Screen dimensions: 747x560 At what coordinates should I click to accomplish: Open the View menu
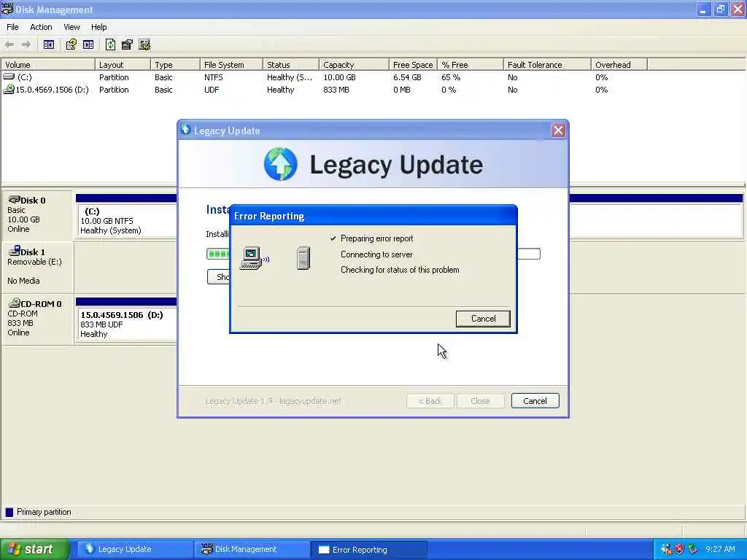pyautogui.click(x=71, y=27)
